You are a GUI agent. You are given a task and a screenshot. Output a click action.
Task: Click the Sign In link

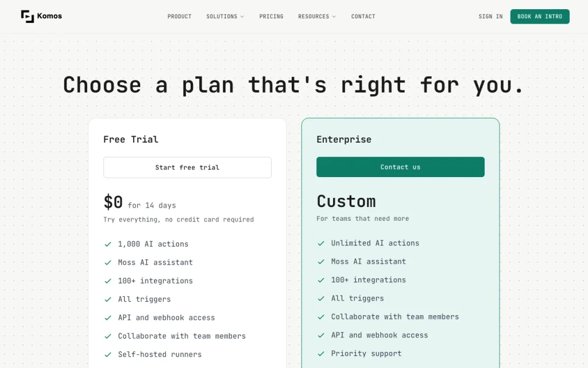[490, 17]
